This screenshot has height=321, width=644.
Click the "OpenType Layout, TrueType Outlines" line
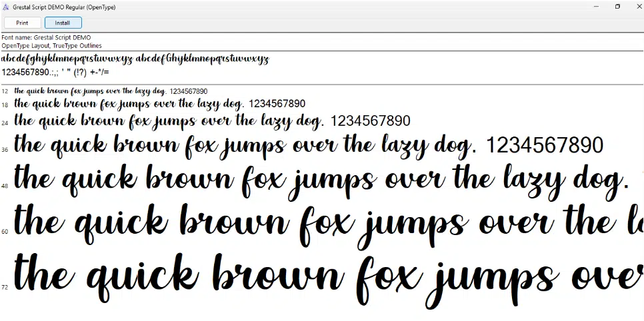coord(52,45)
